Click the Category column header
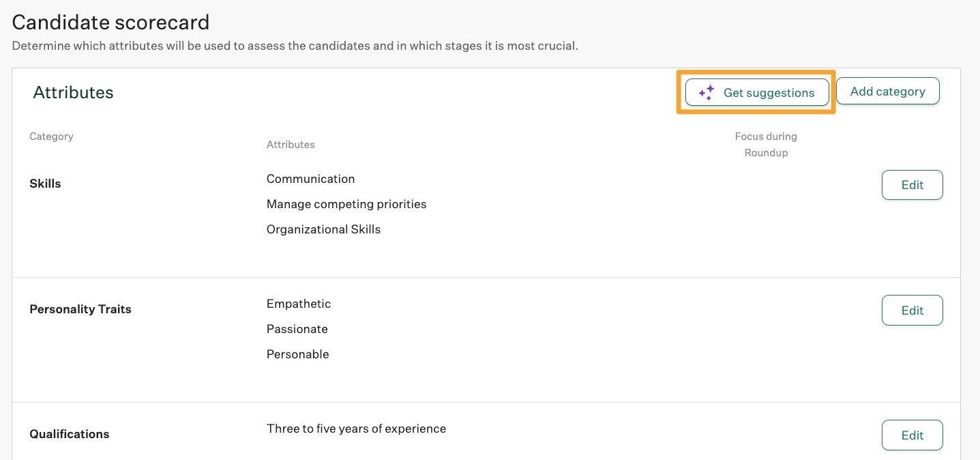The width and height of the screenshot is (980, 460). (51, 136)
